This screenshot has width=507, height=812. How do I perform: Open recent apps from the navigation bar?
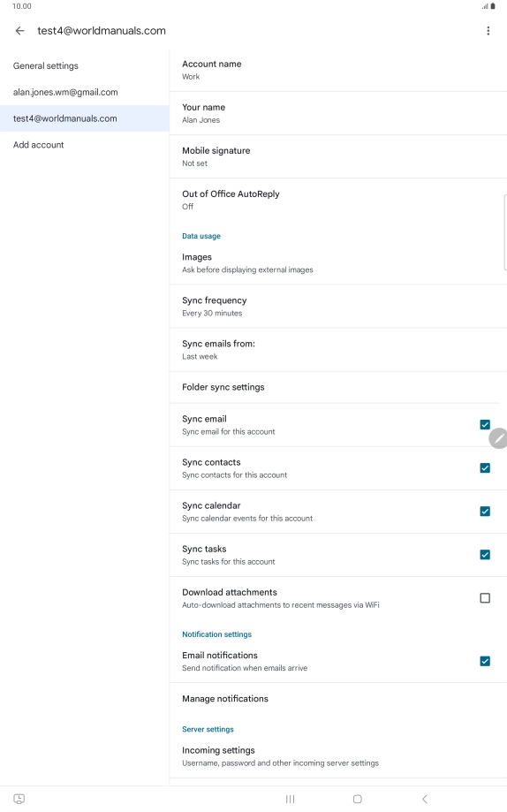(290, 799)
